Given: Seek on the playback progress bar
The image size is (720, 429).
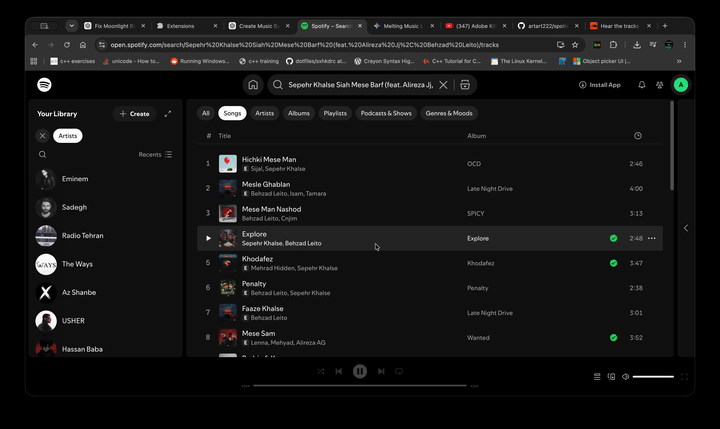Looking at the screenshot, I should tap(360, 386).
